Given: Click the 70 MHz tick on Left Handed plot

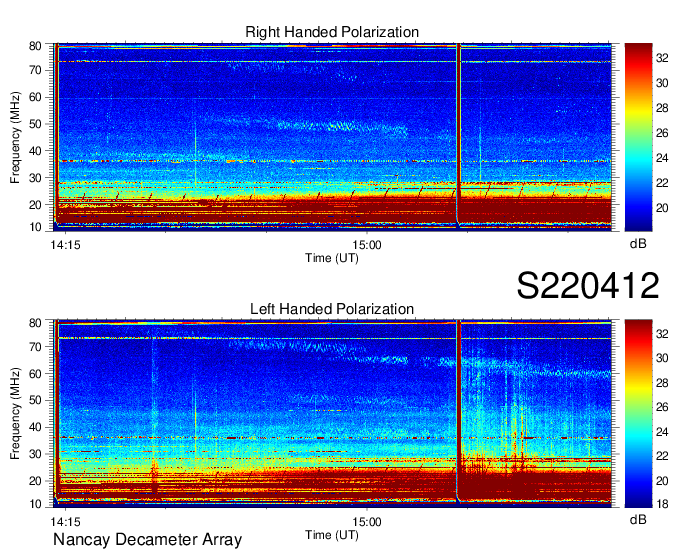Looking at the screenshot, I should click(x=35, y=347).
